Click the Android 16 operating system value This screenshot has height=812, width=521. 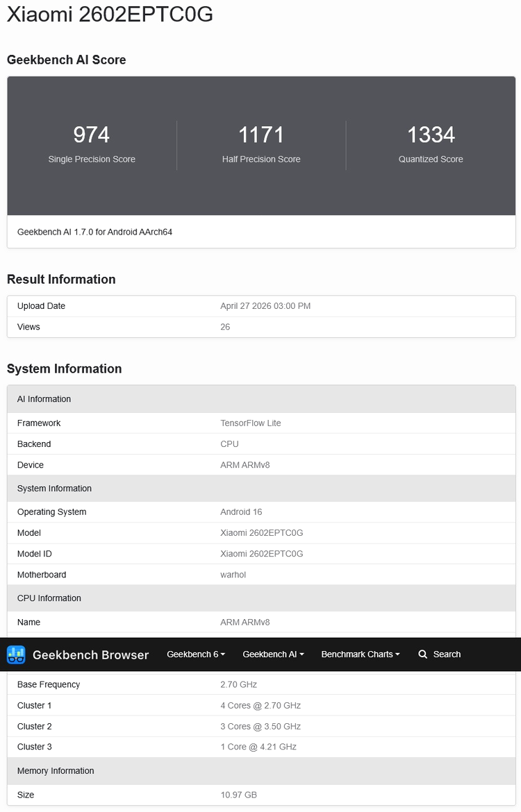coord(241,512)
